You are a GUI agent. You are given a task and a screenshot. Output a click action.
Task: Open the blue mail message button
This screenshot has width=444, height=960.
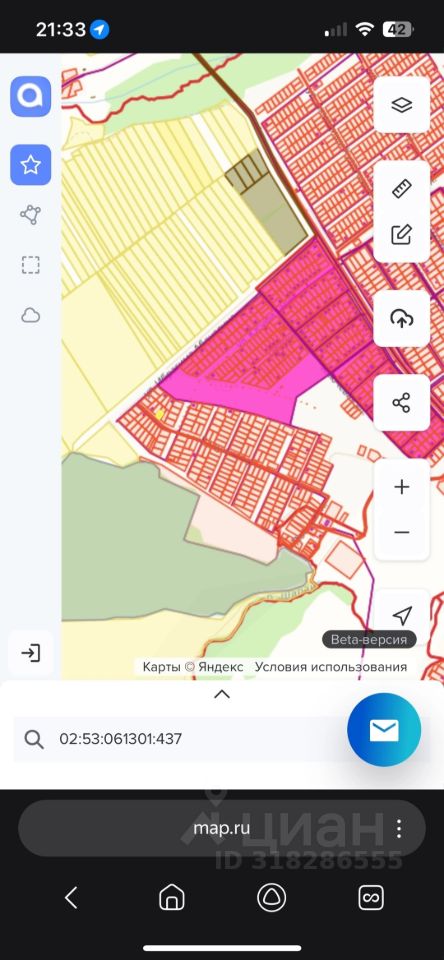(x=384, y=730)
